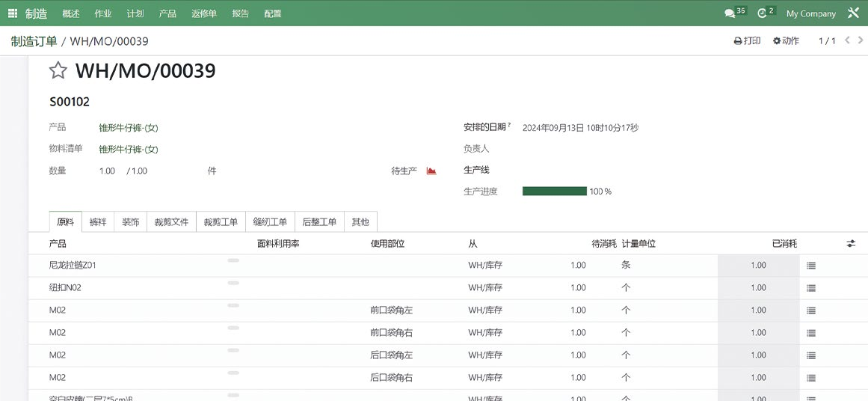Screen dimensions: 868x401
Task: Switch to the 裁剪文件 tab
Action: tap(172, 222)
